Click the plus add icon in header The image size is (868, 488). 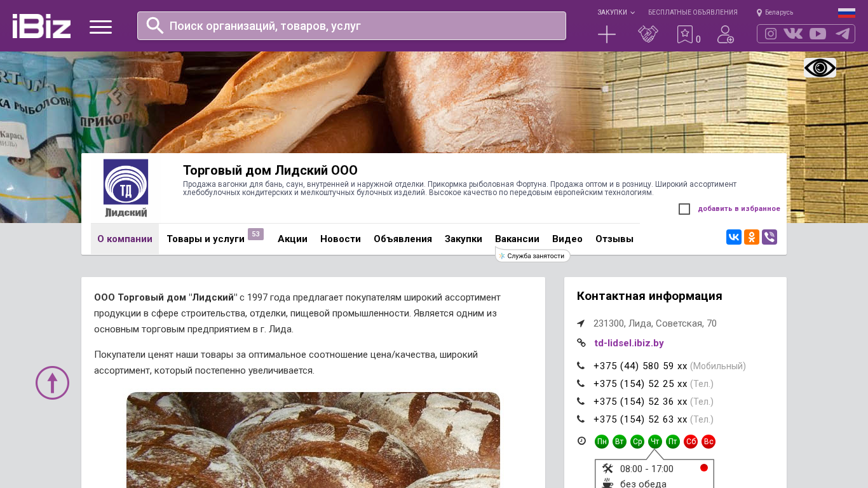pyautogui.click(x=607, y=34)
